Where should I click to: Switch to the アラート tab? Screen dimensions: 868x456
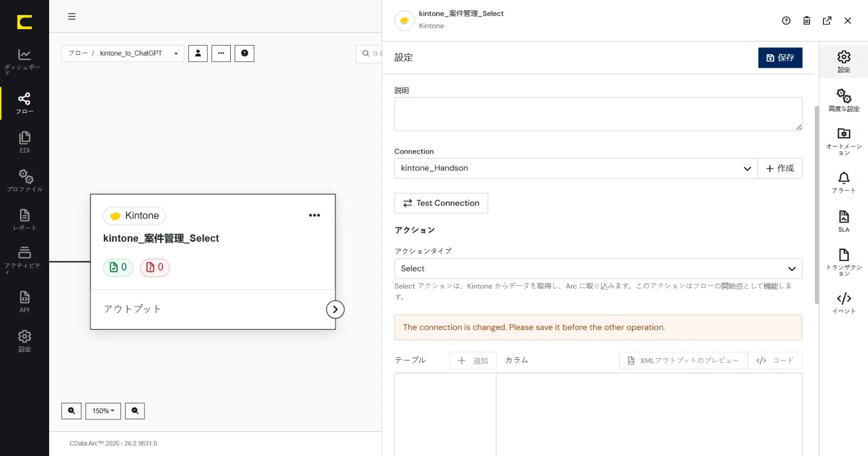844,183
